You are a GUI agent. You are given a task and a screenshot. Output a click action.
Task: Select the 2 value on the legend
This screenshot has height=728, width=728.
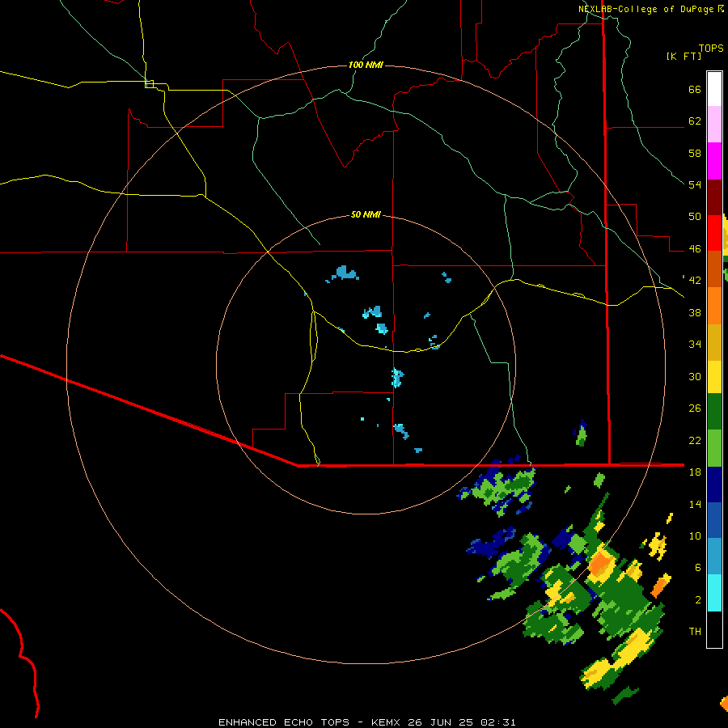click(x=698, y=600)
